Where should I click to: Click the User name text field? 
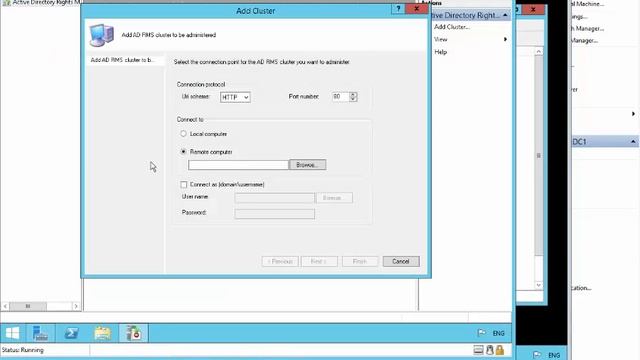coord(275,198)
